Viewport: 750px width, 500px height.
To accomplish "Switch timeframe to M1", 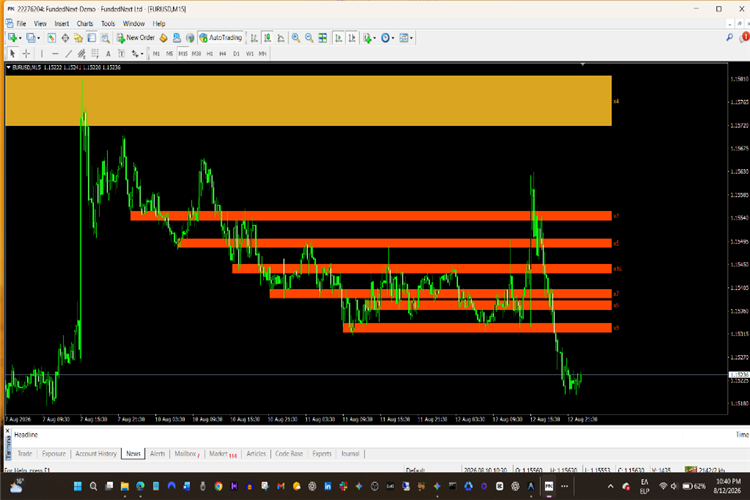I will (156, 54).
